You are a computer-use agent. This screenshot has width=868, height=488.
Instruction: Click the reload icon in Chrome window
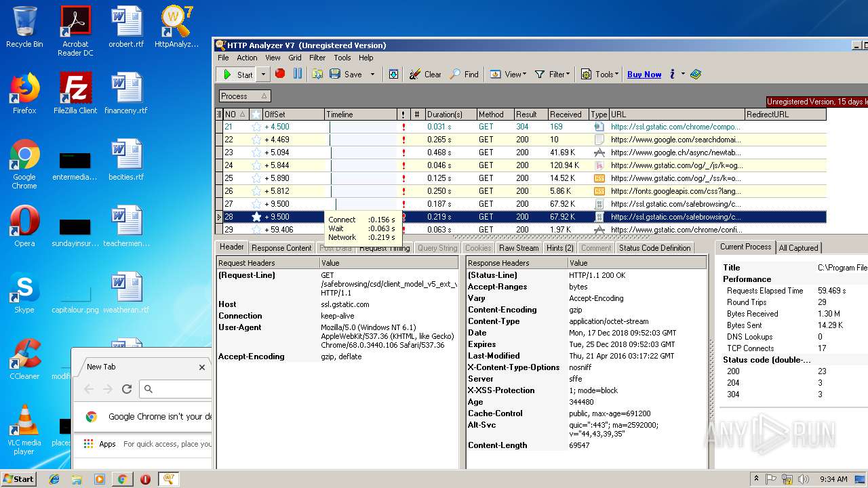(x=127, y=389)
